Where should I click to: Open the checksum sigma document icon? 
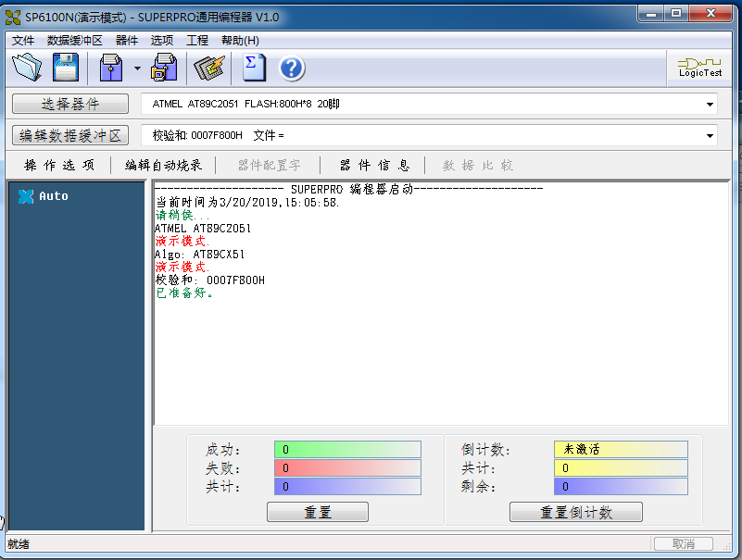click(x=254, y=68)
